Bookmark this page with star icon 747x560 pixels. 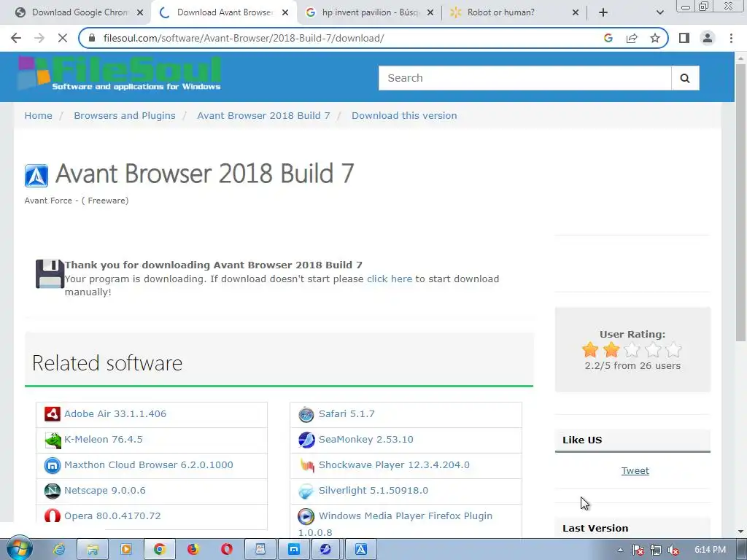[x=655, y=38]
